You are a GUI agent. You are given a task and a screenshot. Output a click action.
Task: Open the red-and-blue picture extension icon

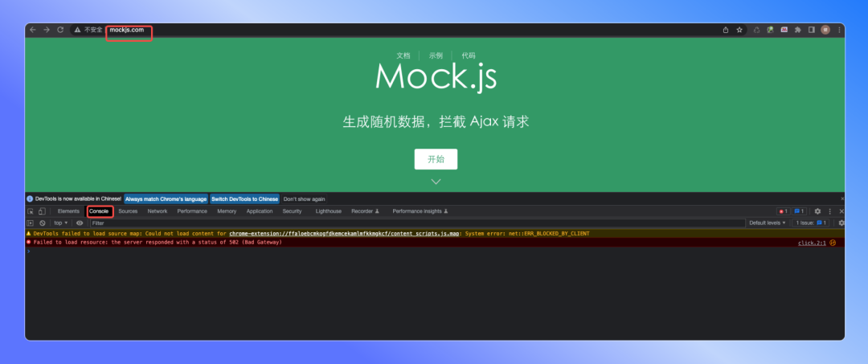click(x=784, y=30)
